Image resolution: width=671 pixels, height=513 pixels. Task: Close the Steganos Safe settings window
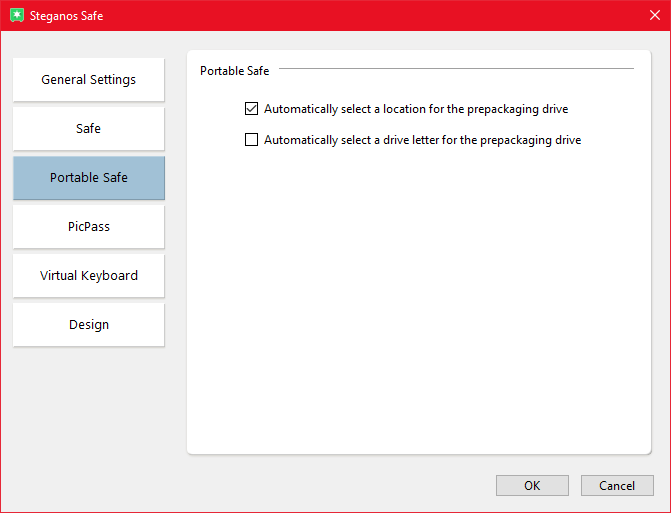(653, 16)
